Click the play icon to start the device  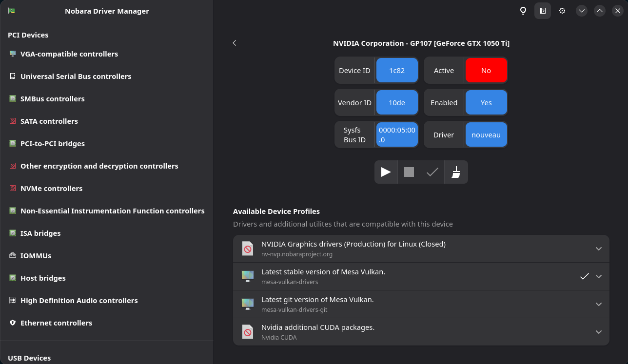point(386,172)
